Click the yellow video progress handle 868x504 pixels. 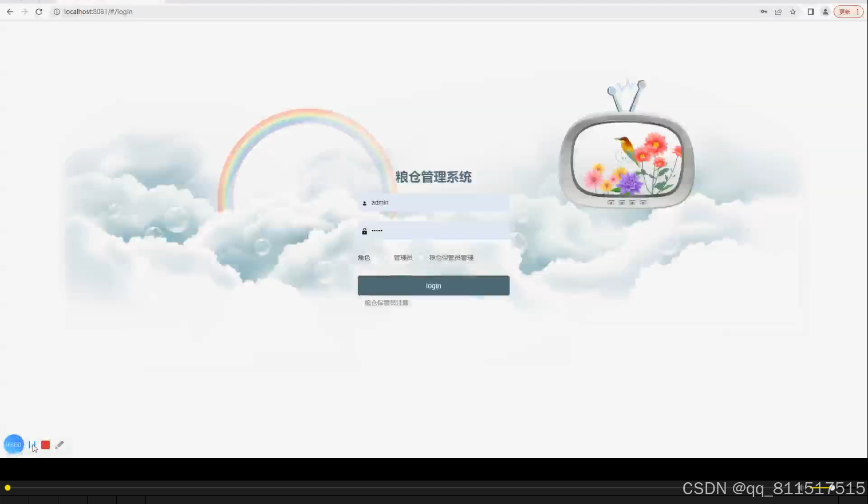coord(7,488)
